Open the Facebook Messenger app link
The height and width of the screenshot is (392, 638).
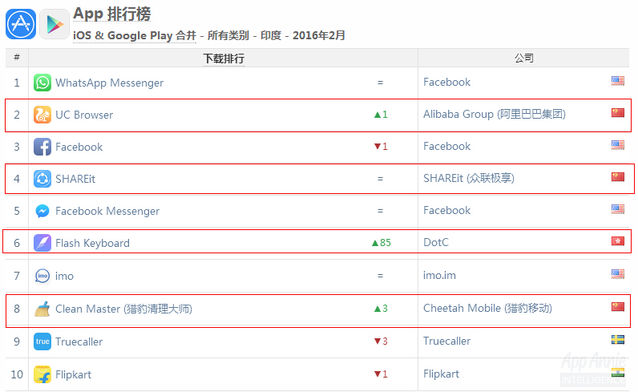[x=107, y=211]
